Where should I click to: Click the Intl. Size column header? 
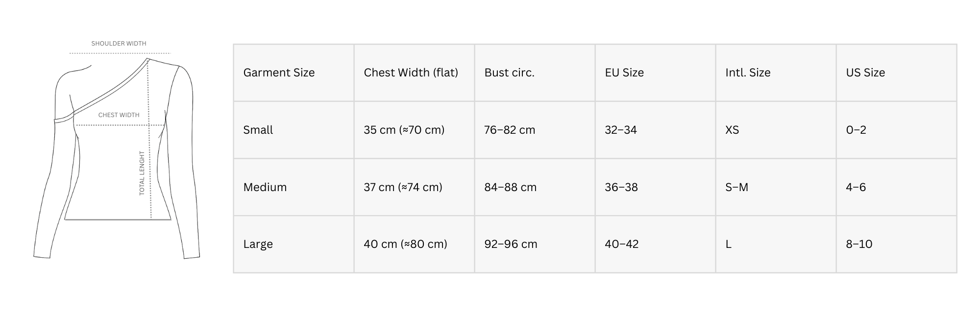coord(748,73)
